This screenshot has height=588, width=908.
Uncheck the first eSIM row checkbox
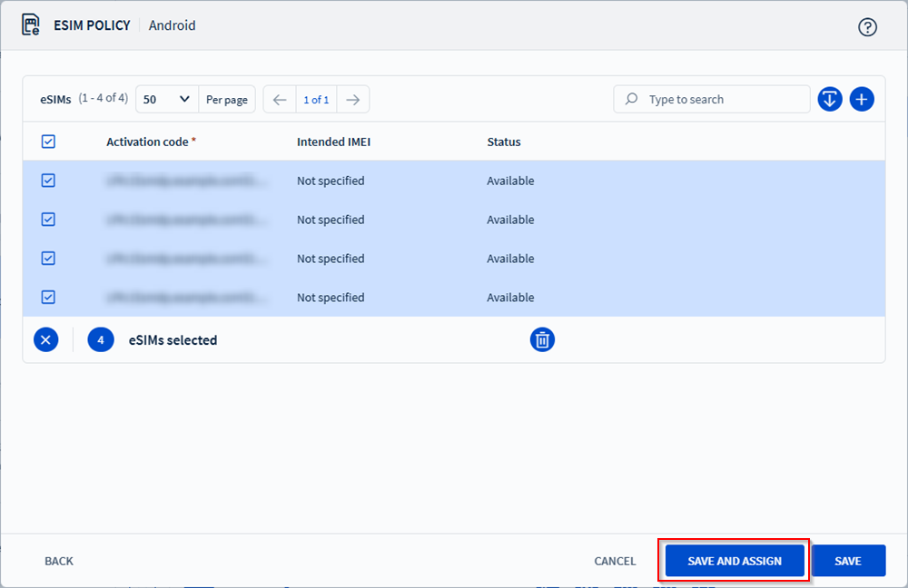click(49, 181)
